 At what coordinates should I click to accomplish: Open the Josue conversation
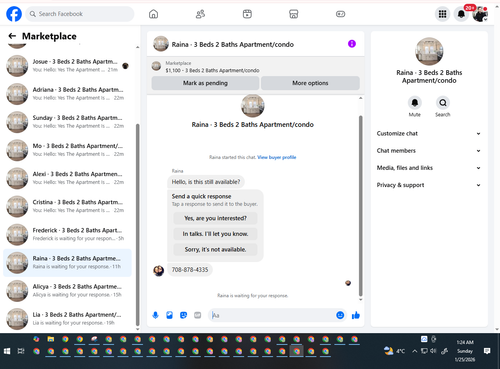tap(68, 65)
